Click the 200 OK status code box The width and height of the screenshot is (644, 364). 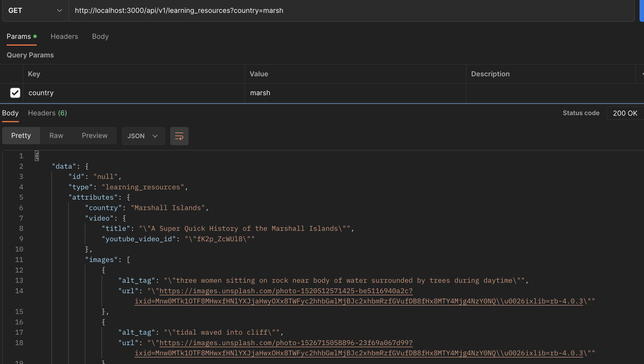tap(625, 113)
